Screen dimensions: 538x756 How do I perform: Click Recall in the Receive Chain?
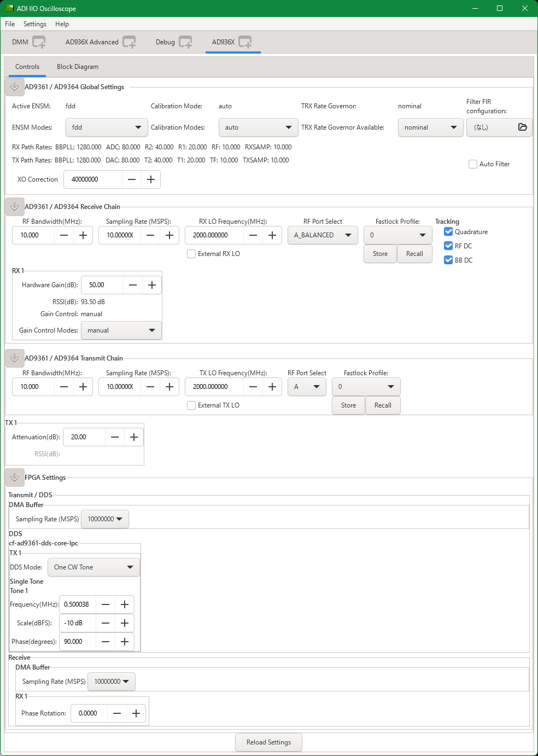414,254
